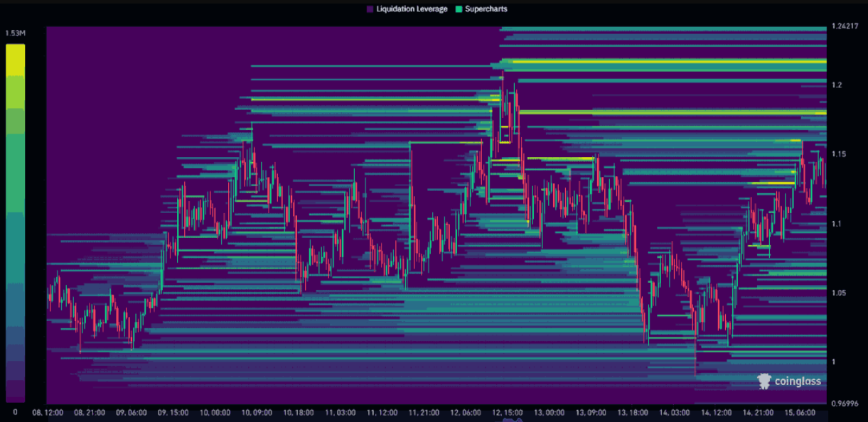Screen dimensions: 868x422
Task: Click the 13, 18:00 time axis label
Action: pyautogui.click(x=633, y=412)
